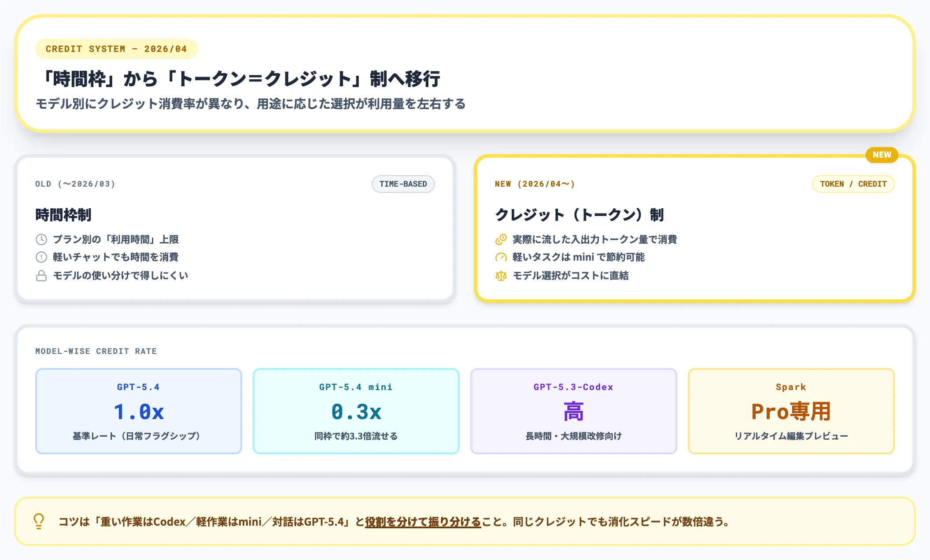Switch to the OLD (～2026/03) panel
This screenshot has height=560, width=930.
tap(75, 184)
